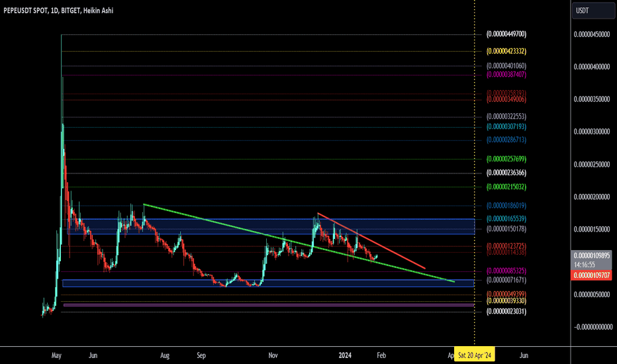Select the purple horizontal line near bottom

pyautogui.click(x=269, y=305)
